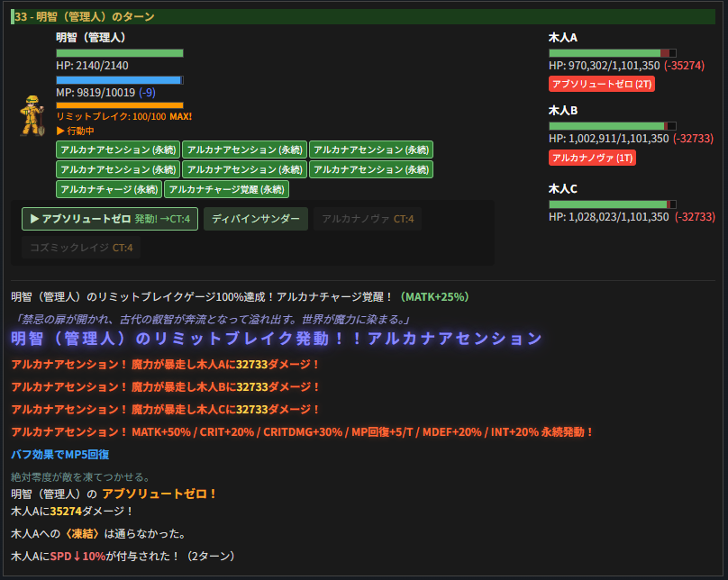Activate the アブソリュートゼロ skill button
This screenshot has height=580, width=728.
(x=109, y=219)
